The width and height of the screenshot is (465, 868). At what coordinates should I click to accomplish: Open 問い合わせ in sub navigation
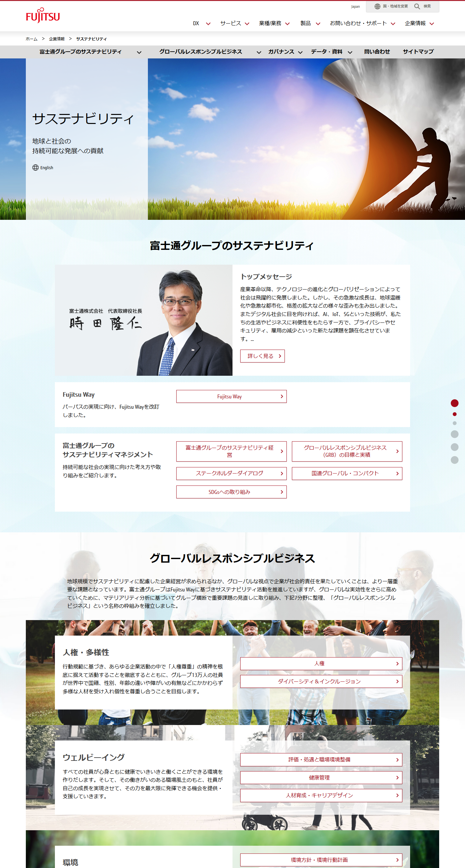pos(377,52)
